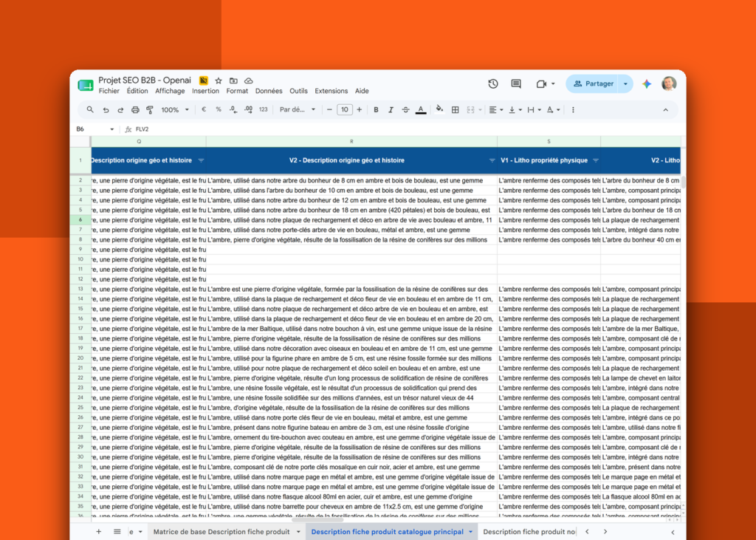Open horizontal align dropdown
Screen dimensions: 756x540
(496, 109)
